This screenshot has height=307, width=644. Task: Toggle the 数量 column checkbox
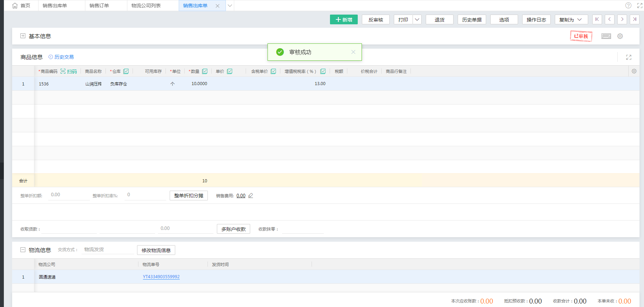click(205, 71)
